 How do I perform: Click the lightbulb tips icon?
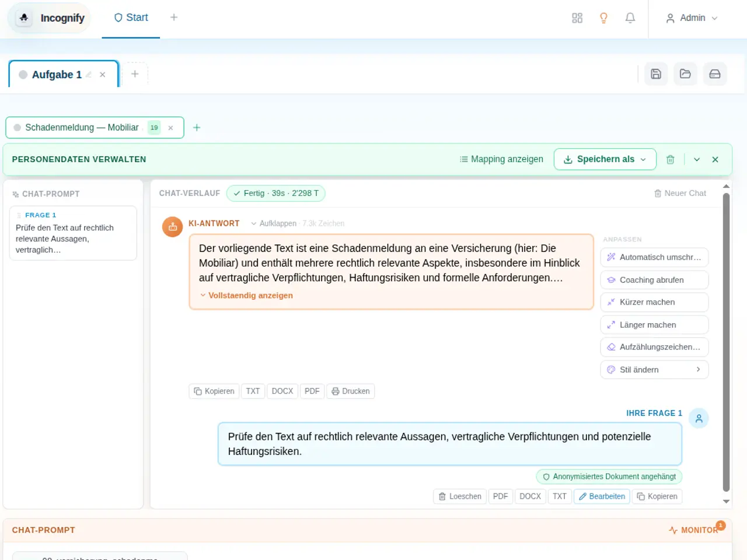[x=603, y=18]
